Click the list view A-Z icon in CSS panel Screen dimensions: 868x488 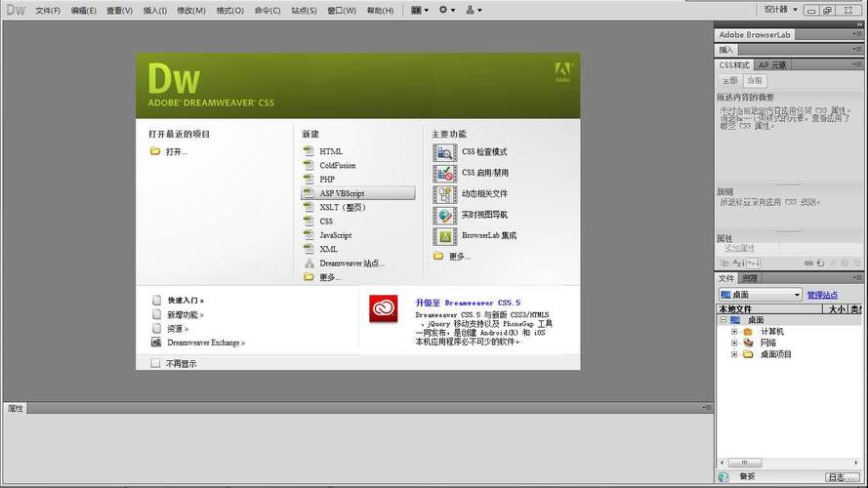click(738, 263)
